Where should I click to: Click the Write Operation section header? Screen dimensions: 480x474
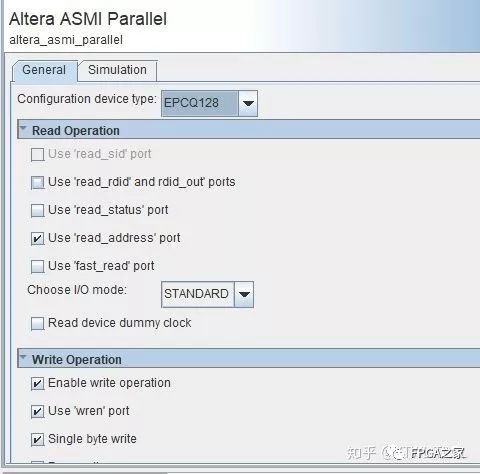click(249, 359)
